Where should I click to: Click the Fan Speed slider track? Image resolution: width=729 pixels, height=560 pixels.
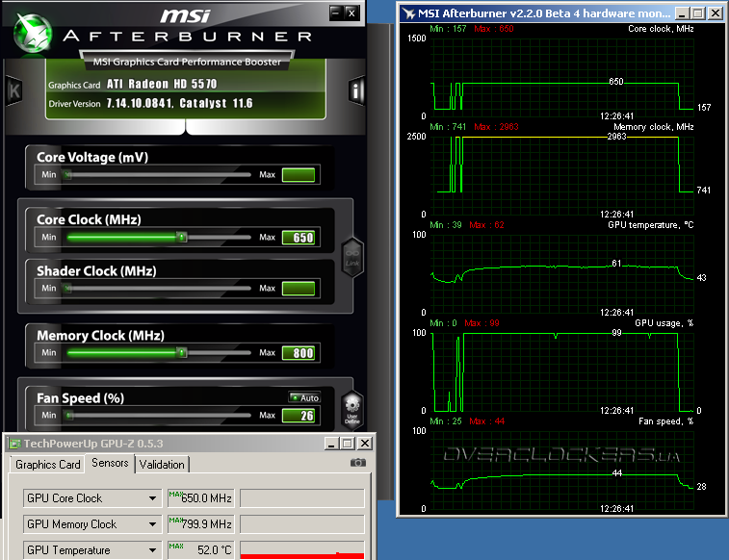[159, 415]
